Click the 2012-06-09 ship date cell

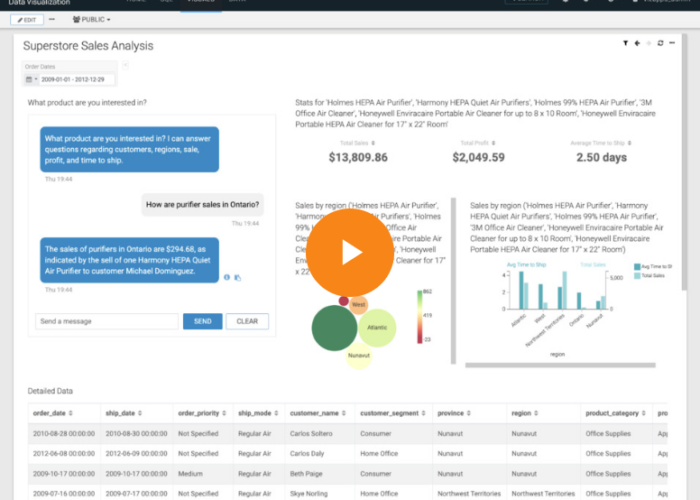(136, 454)
